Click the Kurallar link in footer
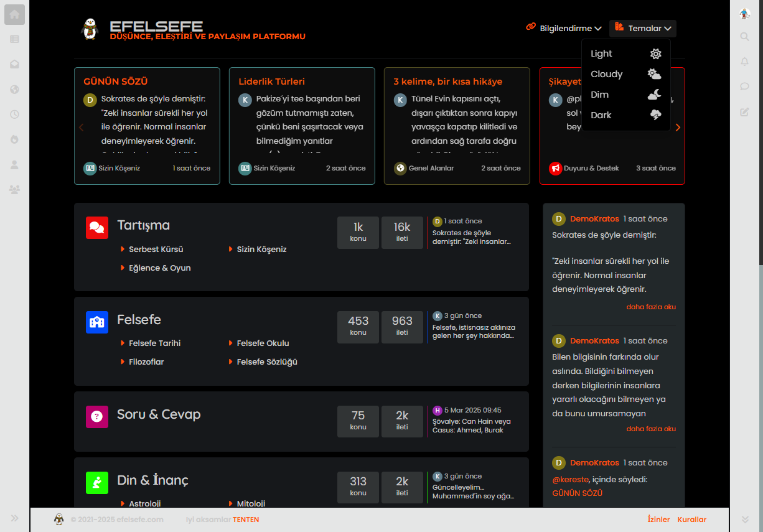Image resolution: width=763 pixels, height=532 pixels. coord(691,520)
